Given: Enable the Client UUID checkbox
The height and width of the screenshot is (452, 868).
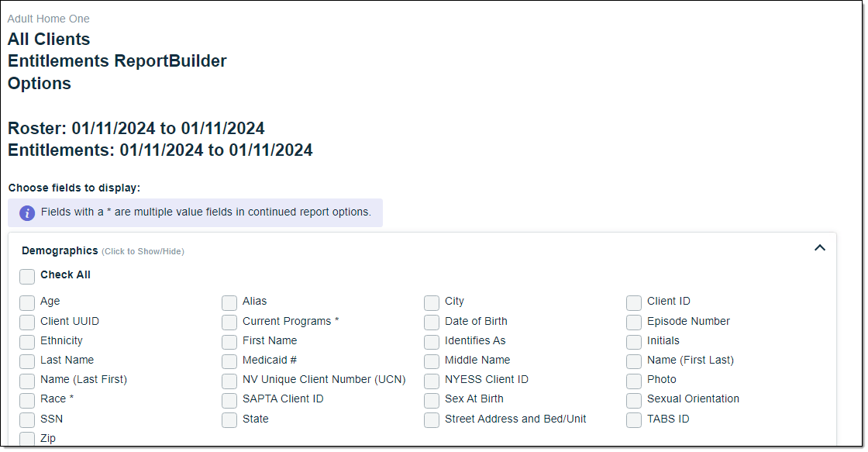Looking at the screenshot, I should 27,323.
